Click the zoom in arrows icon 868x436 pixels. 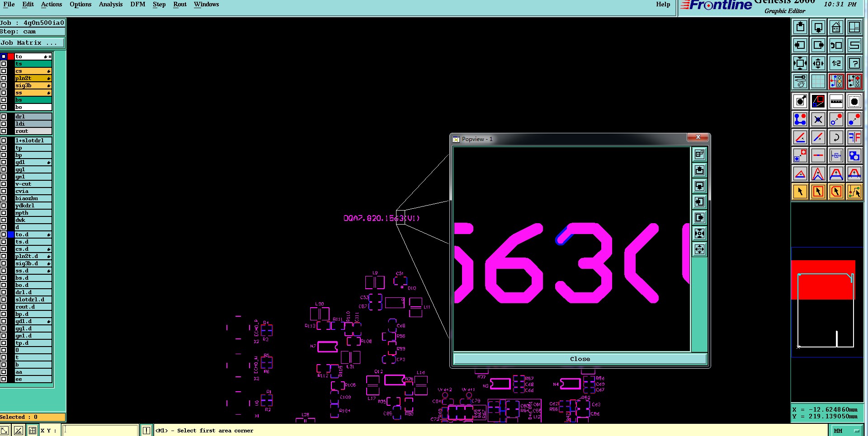pos(800,63)
